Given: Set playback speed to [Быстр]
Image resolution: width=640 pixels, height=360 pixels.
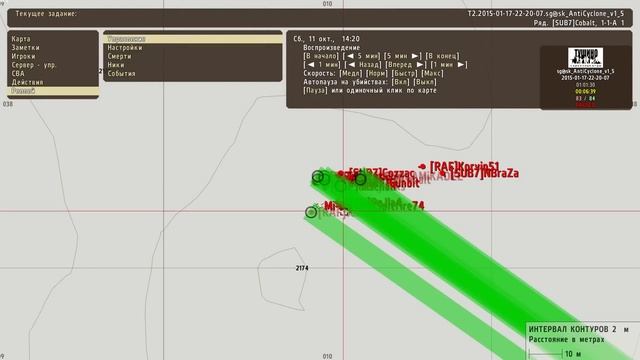Looking at the screenshot, I should click(404, 73).
